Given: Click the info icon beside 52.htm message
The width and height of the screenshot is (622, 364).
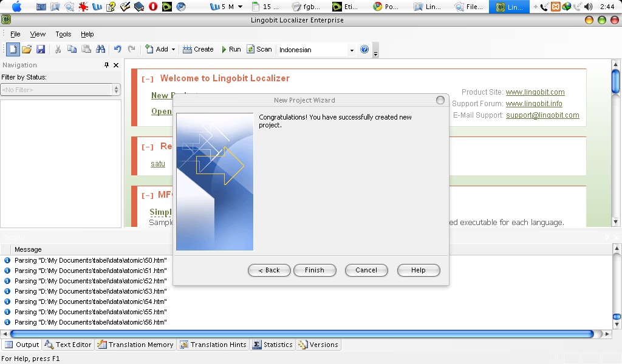Looking at the screenshot, I should coord(7,281).
